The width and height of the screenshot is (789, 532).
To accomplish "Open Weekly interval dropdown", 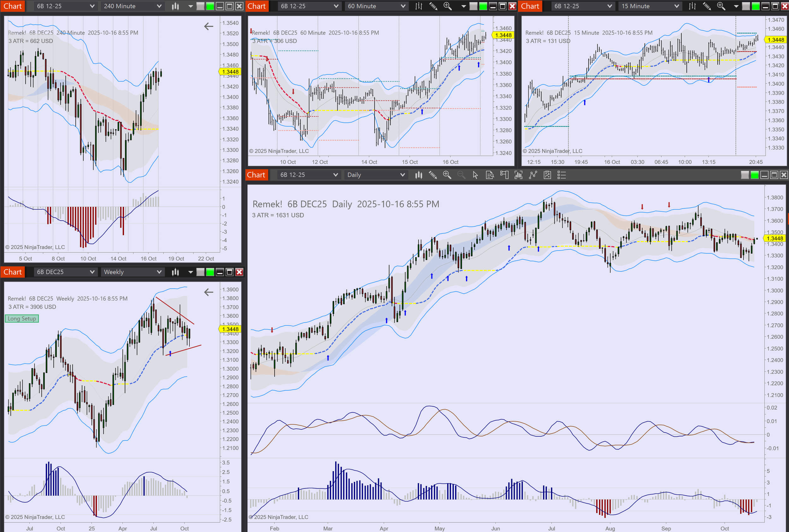I will pos(132,272).
